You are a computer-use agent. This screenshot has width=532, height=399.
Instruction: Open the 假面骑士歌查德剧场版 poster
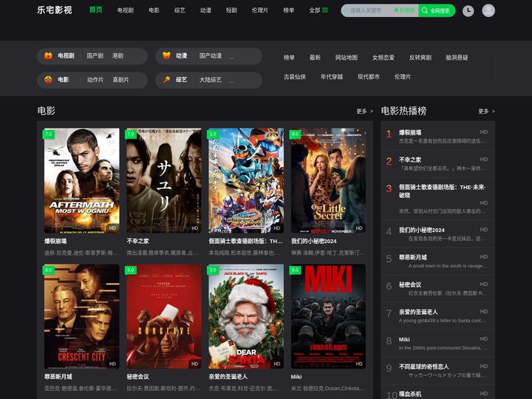(x=246, y=180)
